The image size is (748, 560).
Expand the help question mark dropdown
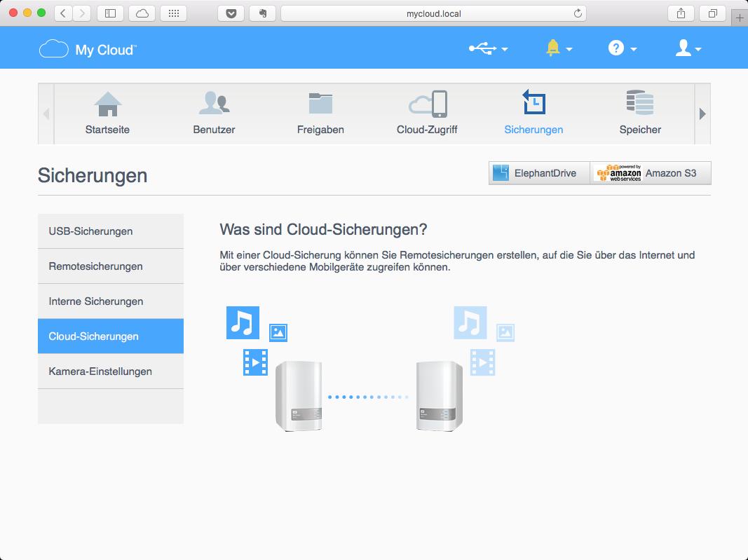pyautogui.click(x=622, y=48)
